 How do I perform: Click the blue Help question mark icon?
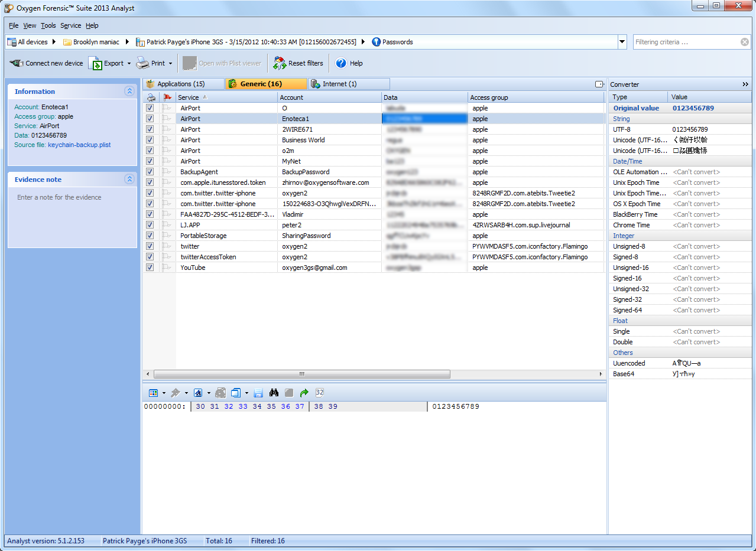(x=341, y=63)
